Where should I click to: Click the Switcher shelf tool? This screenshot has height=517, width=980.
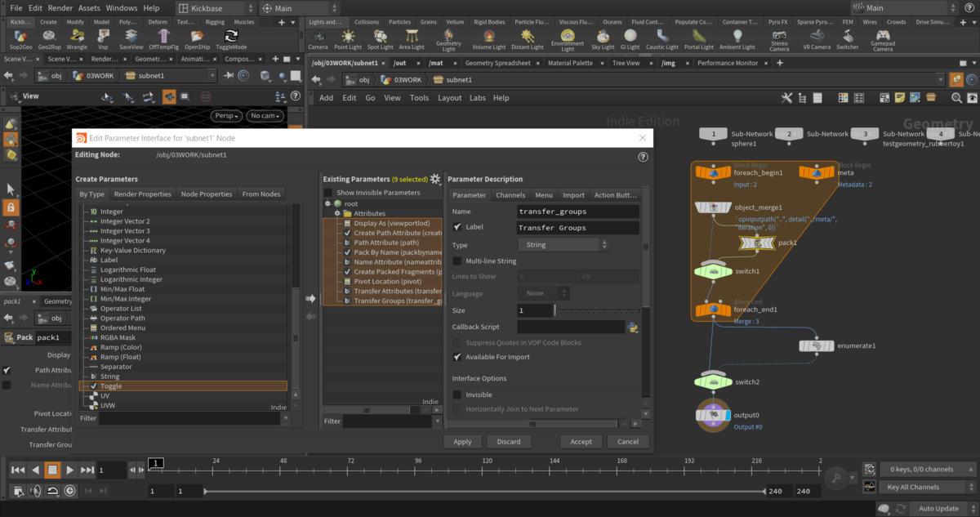coord(847,38)
